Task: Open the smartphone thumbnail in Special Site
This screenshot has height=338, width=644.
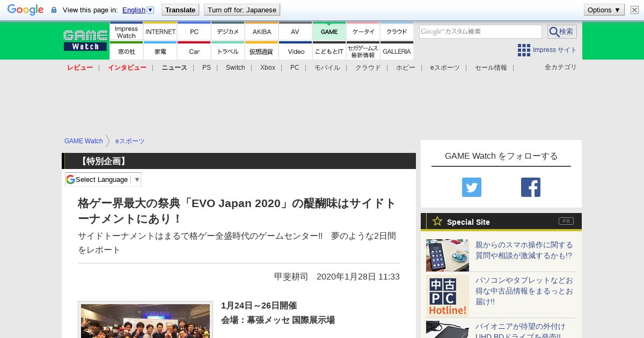Action: click(x=448, y=255)
